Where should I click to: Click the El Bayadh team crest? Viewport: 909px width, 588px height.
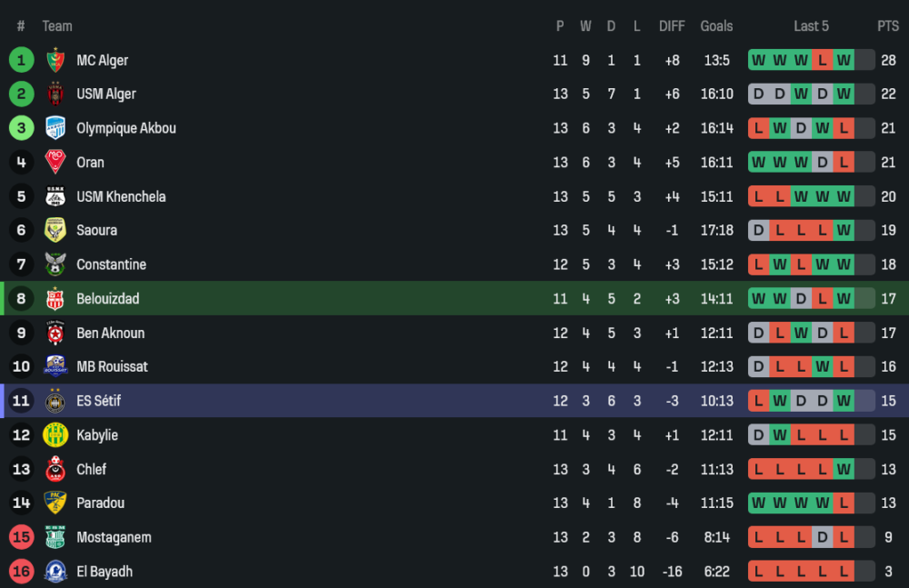pyautogui.click(x=55, y=572)
